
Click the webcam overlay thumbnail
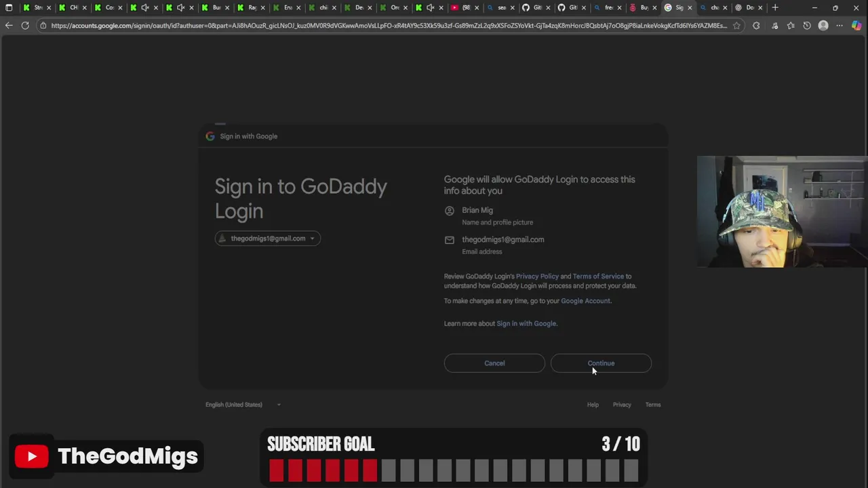coord(782,211)
